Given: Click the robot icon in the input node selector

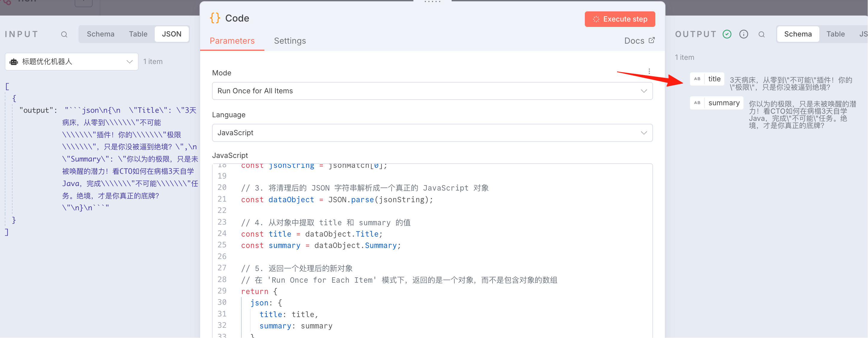Looking at the screenshot, I should tap(14, 62).
